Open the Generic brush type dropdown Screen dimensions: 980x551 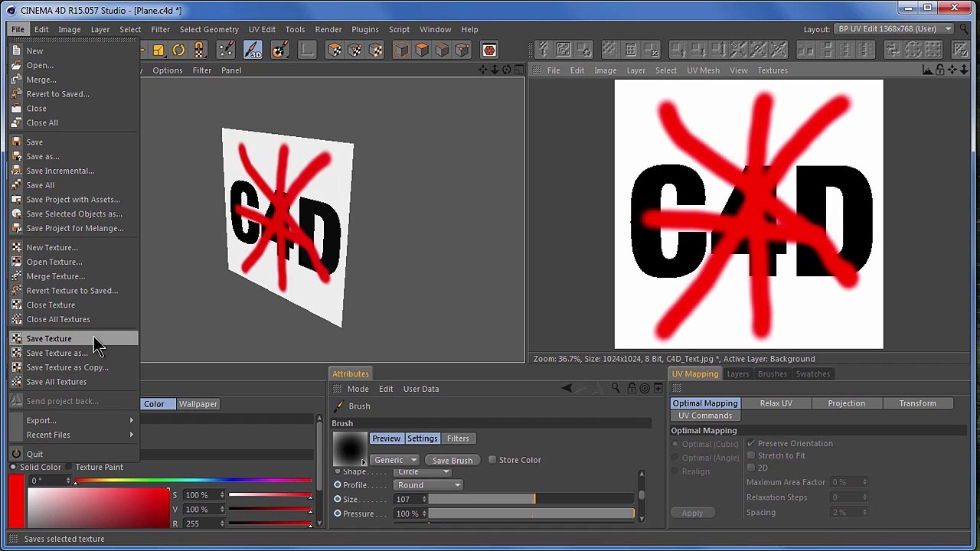pos(395,460)
